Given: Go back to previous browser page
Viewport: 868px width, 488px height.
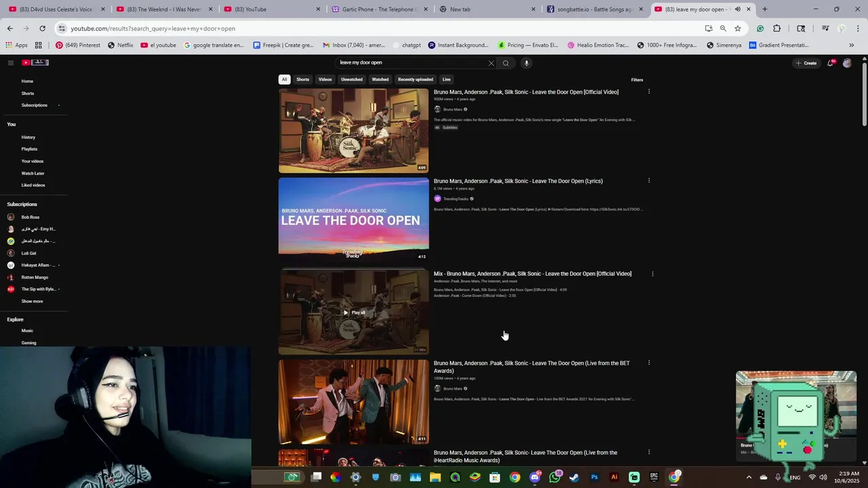Looking at the screenshot, I should [x=9, y=28].
